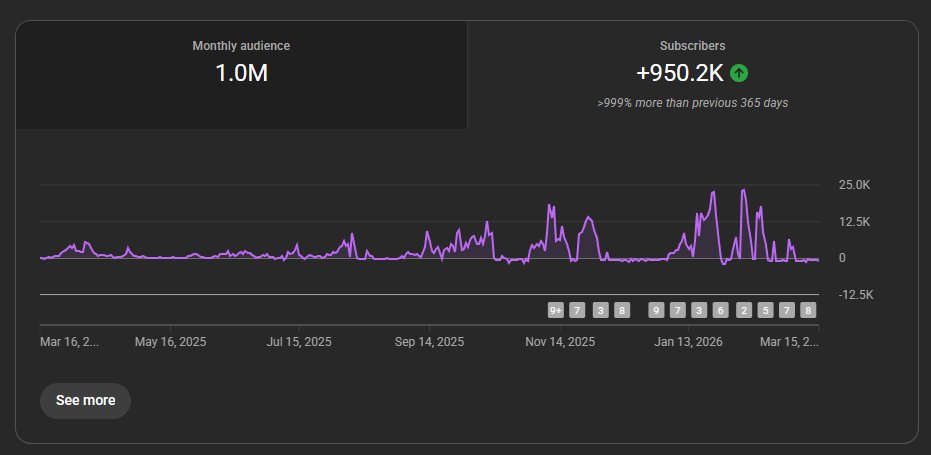The width and height of the screenshot is (931, 455).
Task: Click the green up-arrow trend icon
Action: pos(739,73)
